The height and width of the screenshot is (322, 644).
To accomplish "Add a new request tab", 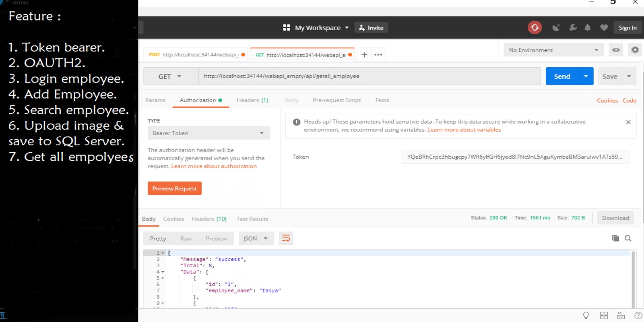I will tap(364, 55).
